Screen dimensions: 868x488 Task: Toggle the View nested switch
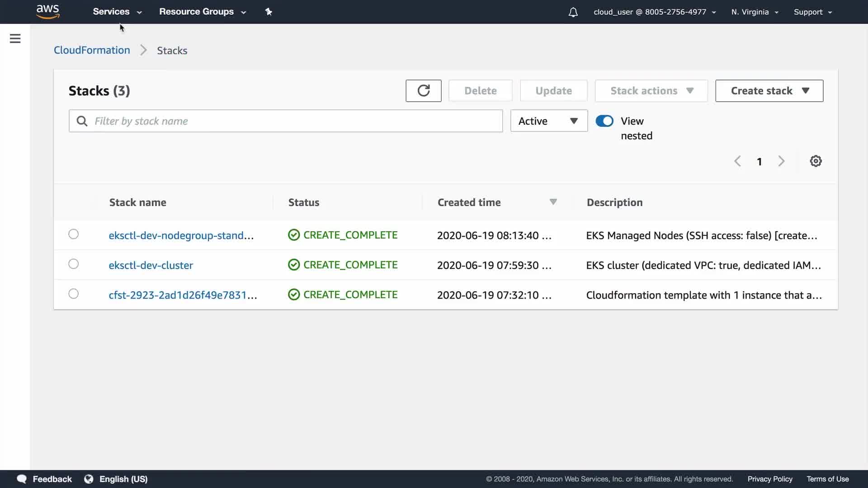(604, 121)
